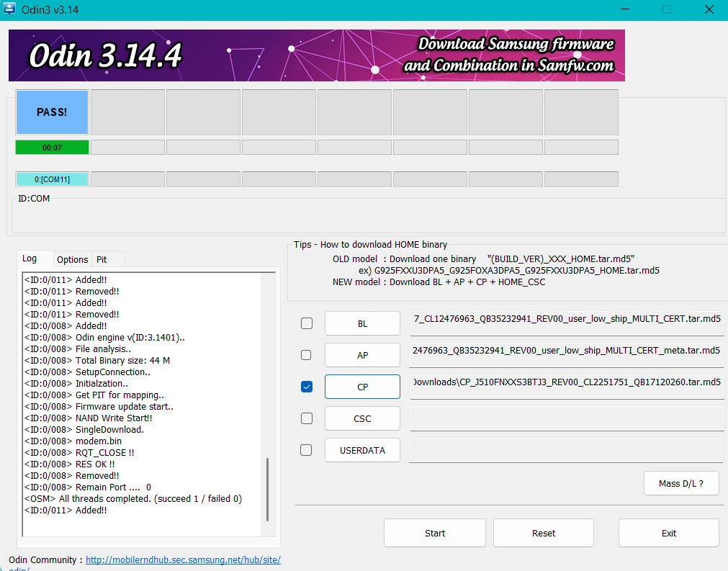Open the CP file browser button

tap(362, 387)
